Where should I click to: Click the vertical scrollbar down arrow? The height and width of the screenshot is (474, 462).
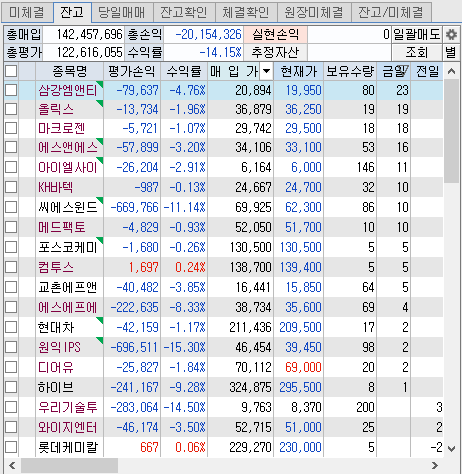tap(452, 449)
